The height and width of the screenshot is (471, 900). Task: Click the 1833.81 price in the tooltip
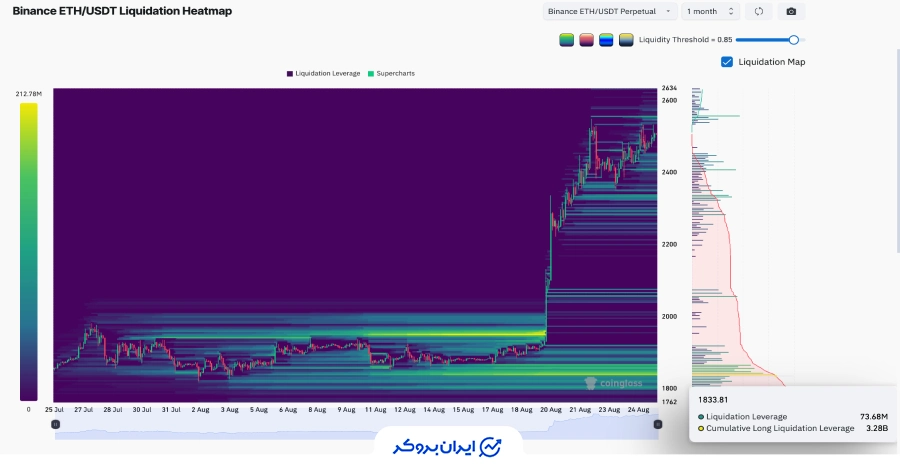(713, 400)
